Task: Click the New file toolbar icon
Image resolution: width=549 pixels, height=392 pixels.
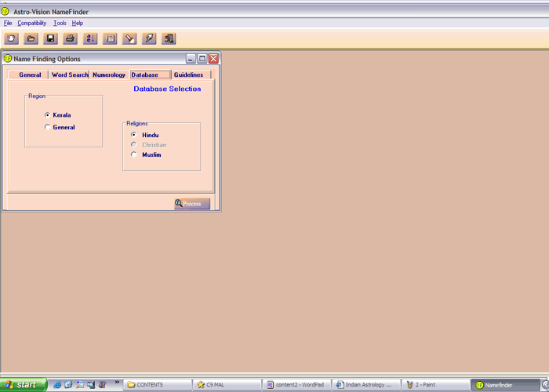Action: coord(11,38)
